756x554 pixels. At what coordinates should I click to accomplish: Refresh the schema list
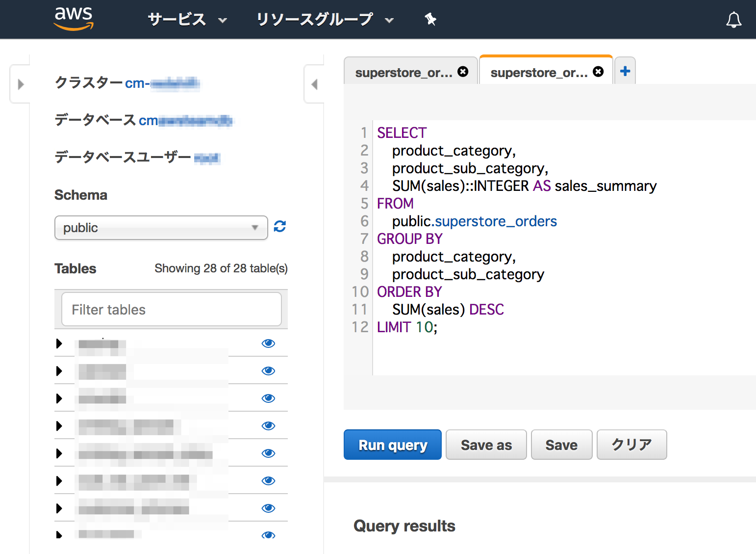[x=279, y=227]
